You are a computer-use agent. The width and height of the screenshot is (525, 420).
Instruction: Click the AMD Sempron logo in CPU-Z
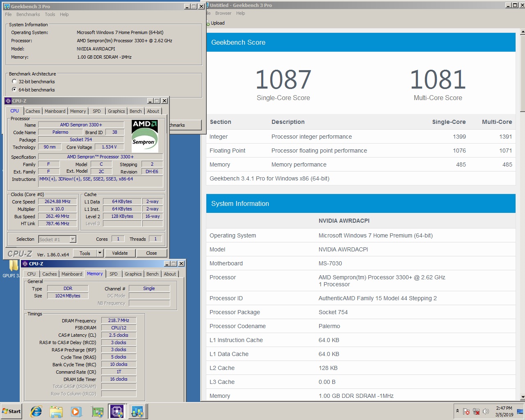point(145,136)
